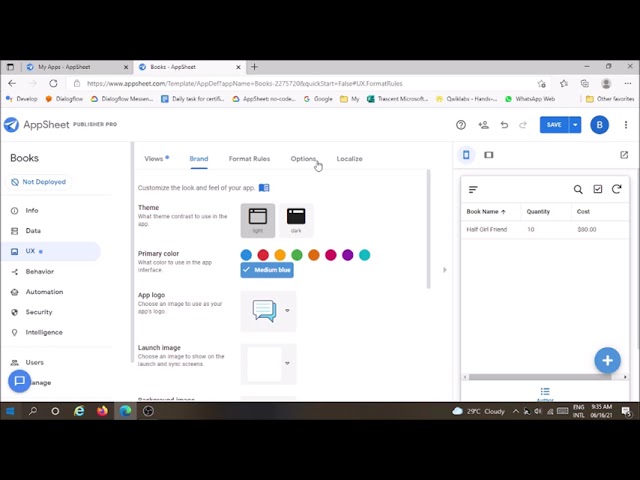Viewport: 640px width, 480px height.
Task: Open Internet Explorer from the taskbar
Action: (79, 411)
